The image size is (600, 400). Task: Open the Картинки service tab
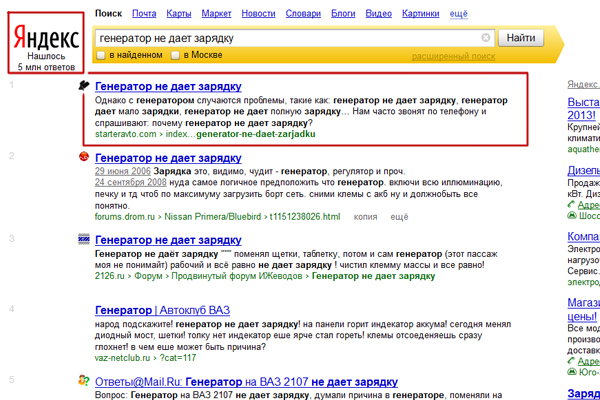tap(421, 14)
